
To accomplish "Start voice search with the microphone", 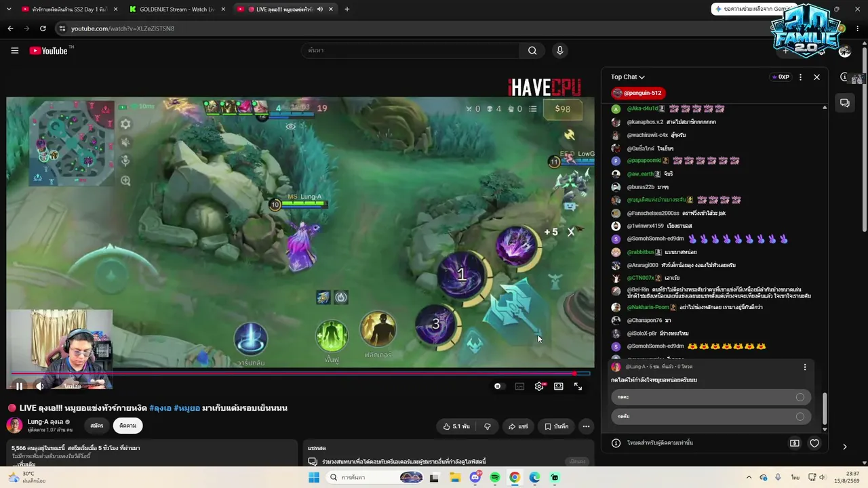I will pyautogui.click(x=559, y=51).
